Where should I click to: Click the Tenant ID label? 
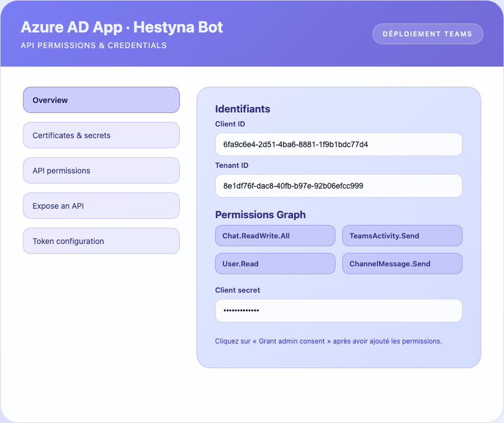click(232, 166)
